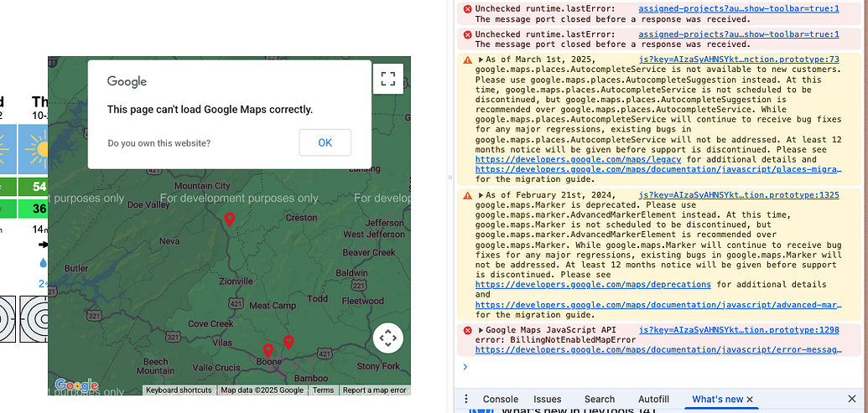Screen dimensions: 868x413
Task: Open 'Do you own this website?' link
Action: point(159,143)
